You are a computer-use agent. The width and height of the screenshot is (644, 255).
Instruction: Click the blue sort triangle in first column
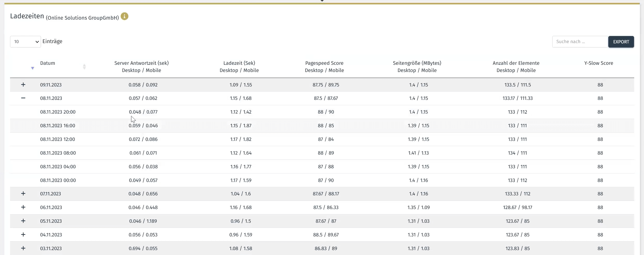tap(32, 68)
